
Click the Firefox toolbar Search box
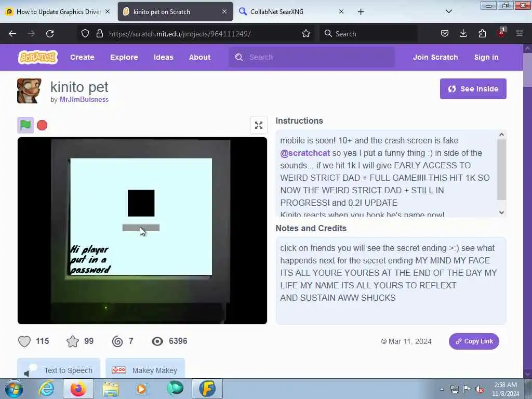(x=368, y=34)
